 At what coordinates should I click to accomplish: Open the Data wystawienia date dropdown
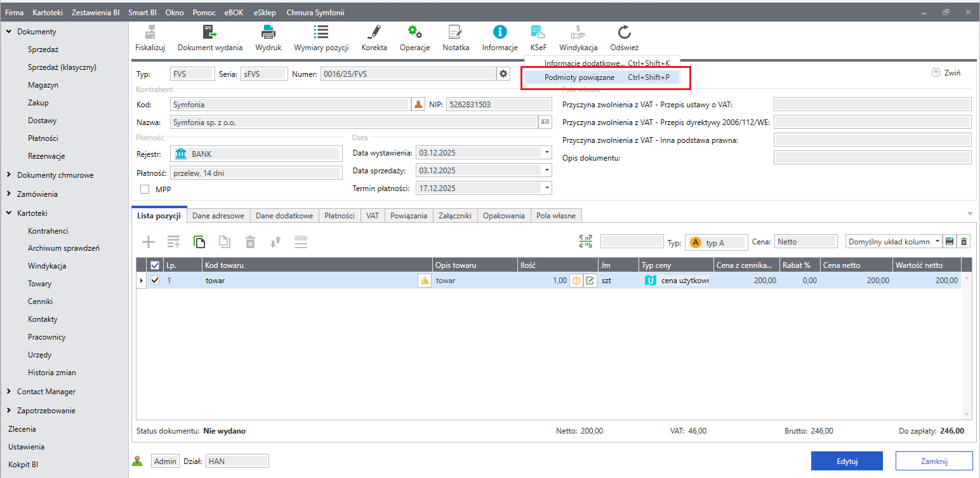(546, 153)
